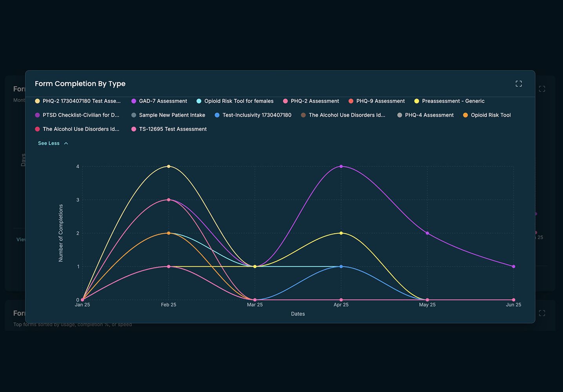Toggle TS-12695 Test Assessment legend item
This screenshot has width=563, height=392.
(173, 129)
